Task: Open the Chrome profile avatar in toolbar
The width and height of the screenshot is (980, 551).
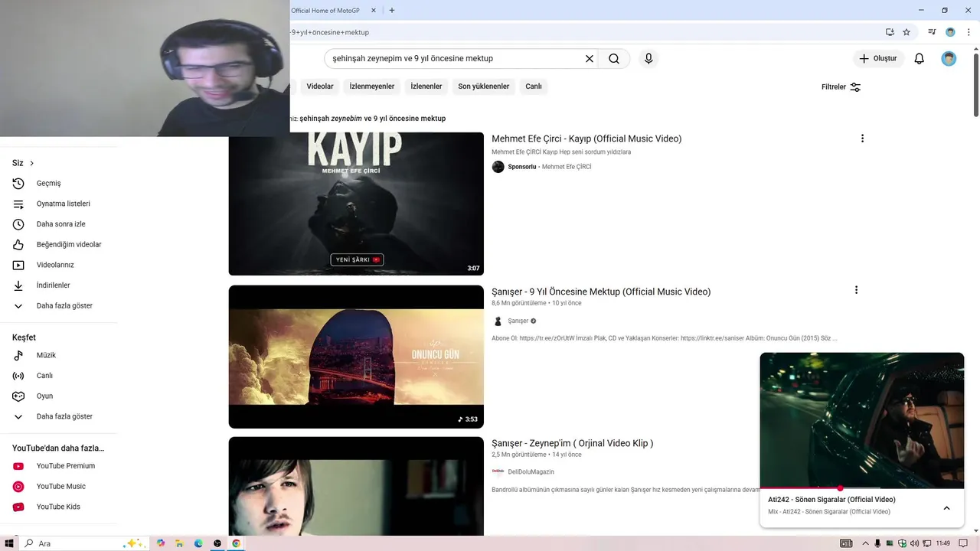Action: [950, 32]
